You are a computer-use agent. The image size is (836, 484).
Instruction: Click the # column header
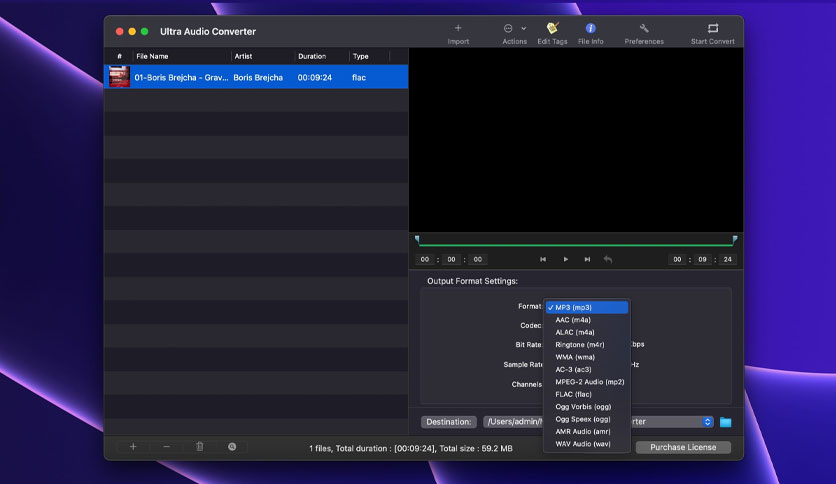coord(119,56)
